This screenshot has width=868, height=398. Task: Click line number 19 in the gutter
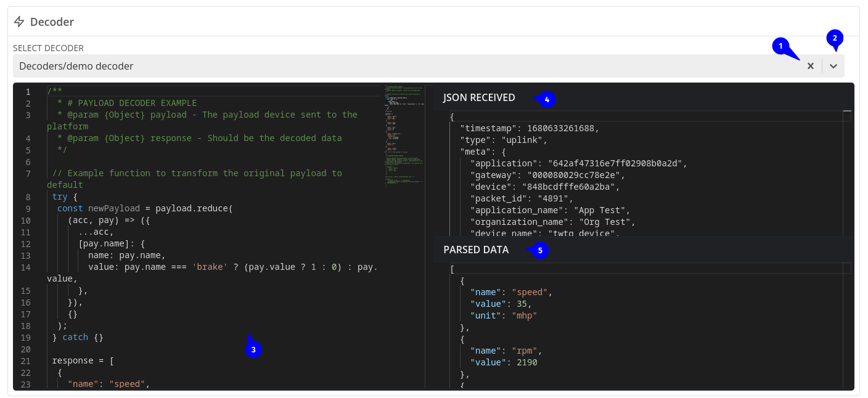[25, 338]
